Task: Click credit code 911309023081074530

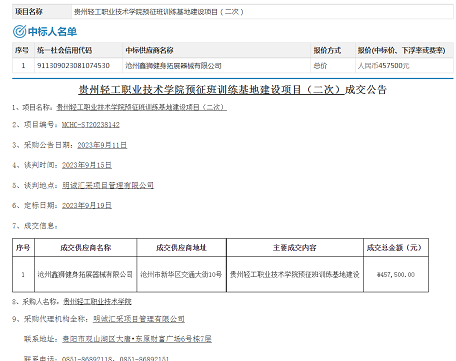Action: pyautogui.click(x=73, y=66)
